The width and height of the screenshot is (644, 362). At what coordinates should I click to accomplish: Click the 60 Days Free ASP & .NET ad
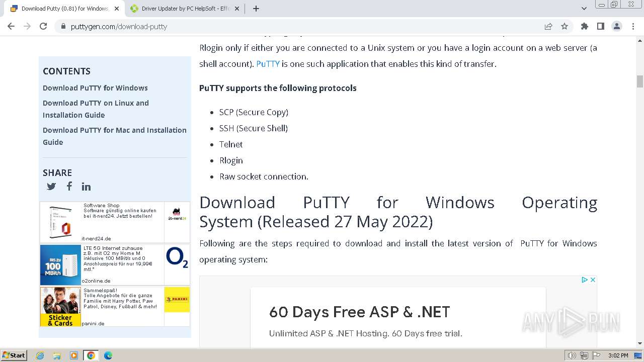click(398, 318)
